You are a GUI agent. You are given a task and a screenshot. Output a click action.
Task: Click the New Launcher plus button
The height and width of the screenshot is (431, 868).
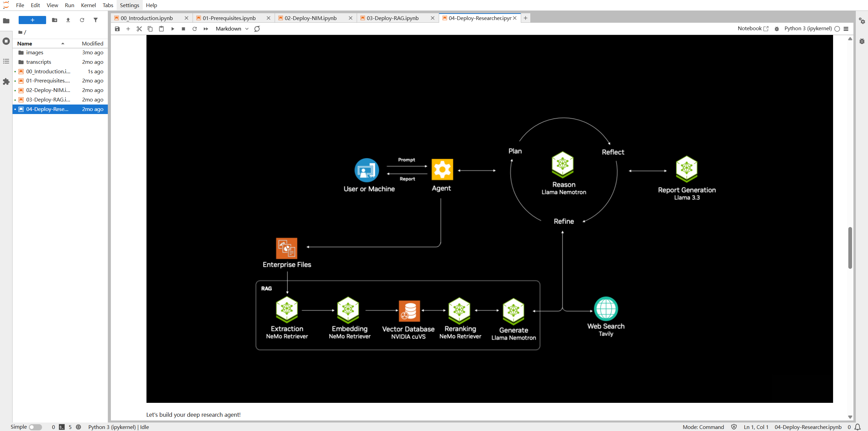(x=32, y=20)
